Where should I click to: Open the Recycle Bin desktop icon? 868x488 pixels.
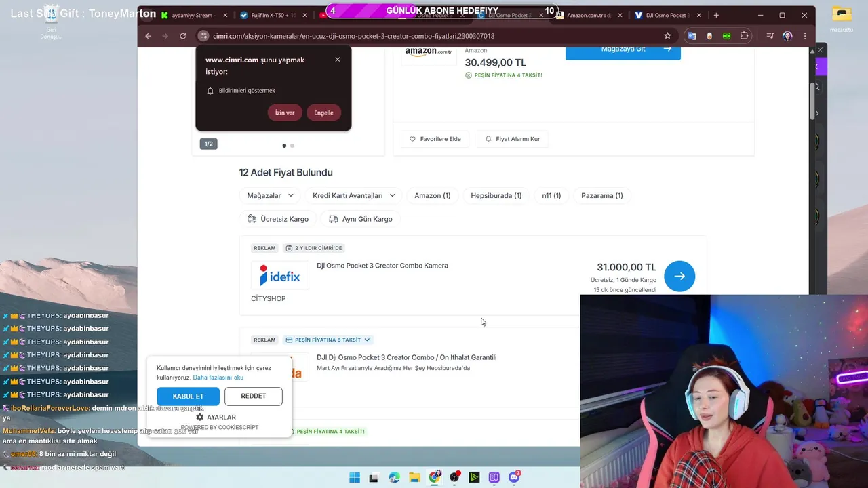point(51,22)
